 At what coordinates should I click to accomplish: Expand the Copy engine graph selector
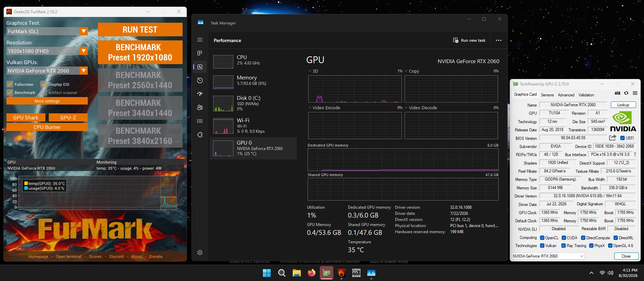click(406, 71)
